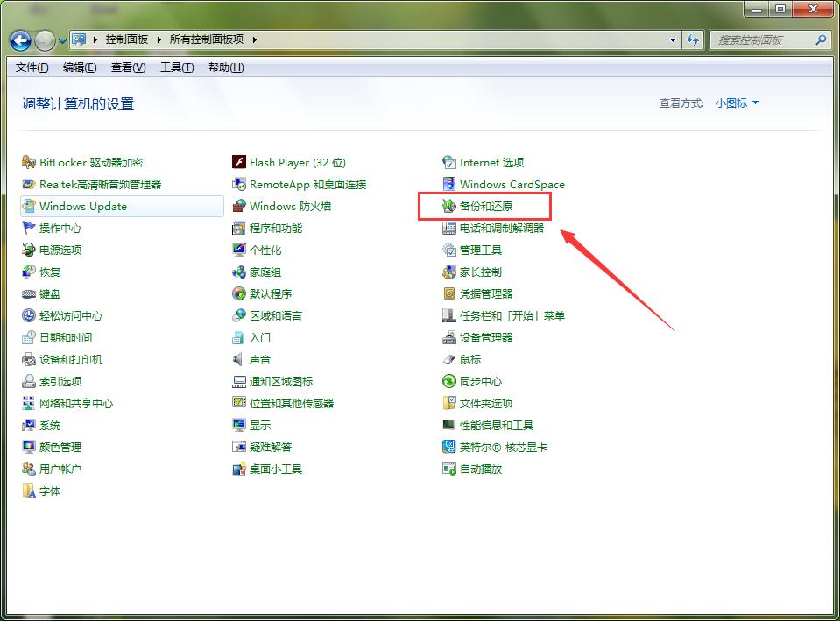Screen dimensions: 840x621
Task: Click the 日期和时间 clock icon
Action: point(28,337)
